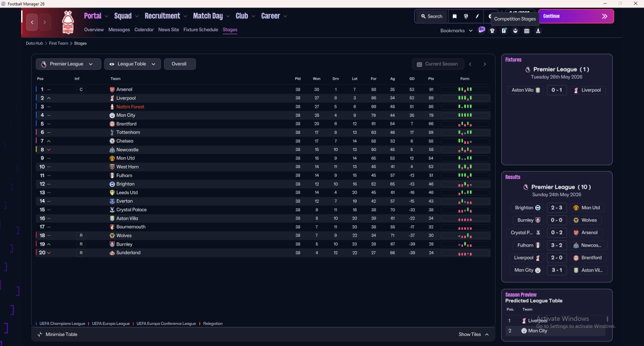Open Fulham 3 - 2 result score
This screenshot has width=644, height=346.
click(x=556, y=245)
